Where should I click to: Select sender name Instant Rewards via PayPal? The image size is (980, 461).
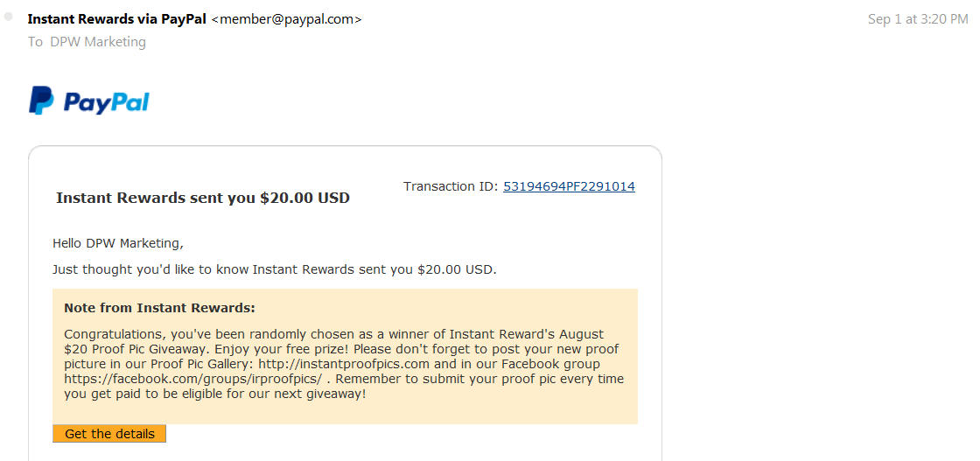117,18
